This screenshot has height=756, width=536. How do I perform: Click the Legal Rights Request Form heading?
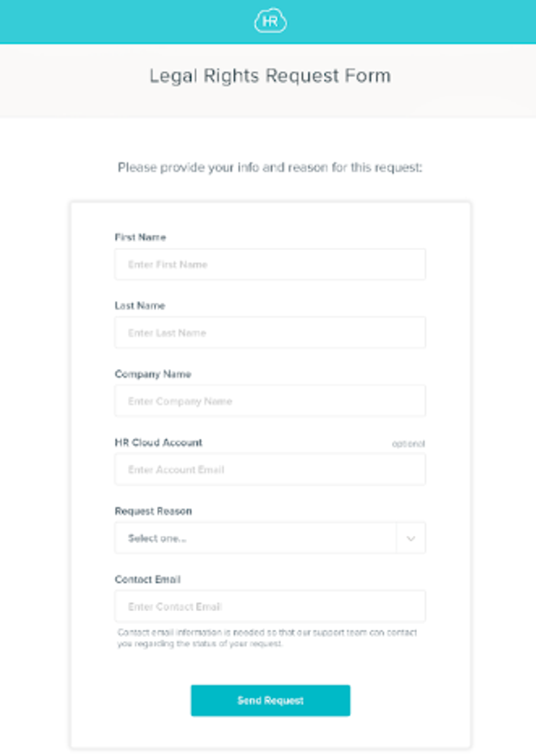pos(270,76)
